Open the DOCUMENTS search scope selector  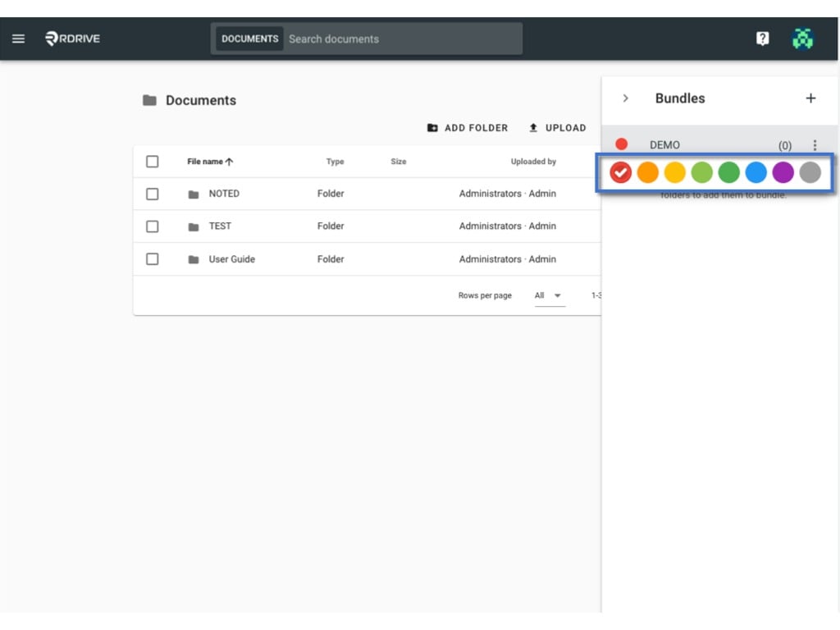[249, 39]
